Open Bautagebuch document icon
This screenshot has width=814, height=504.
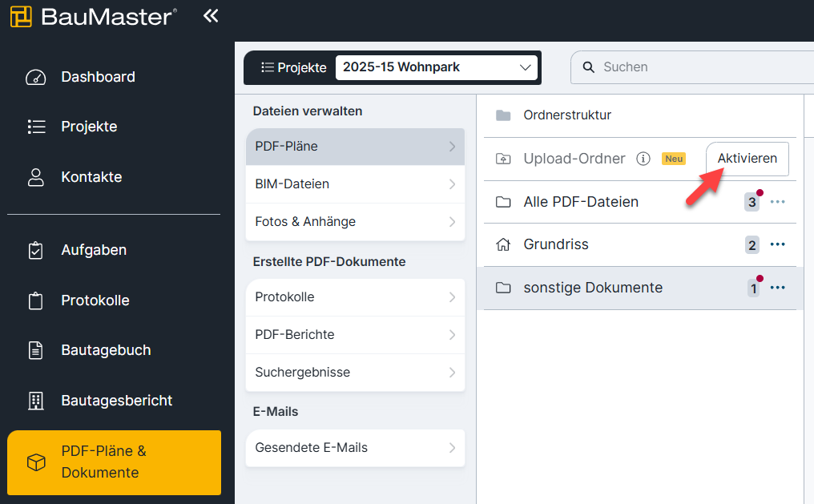(x=36, y=350)
